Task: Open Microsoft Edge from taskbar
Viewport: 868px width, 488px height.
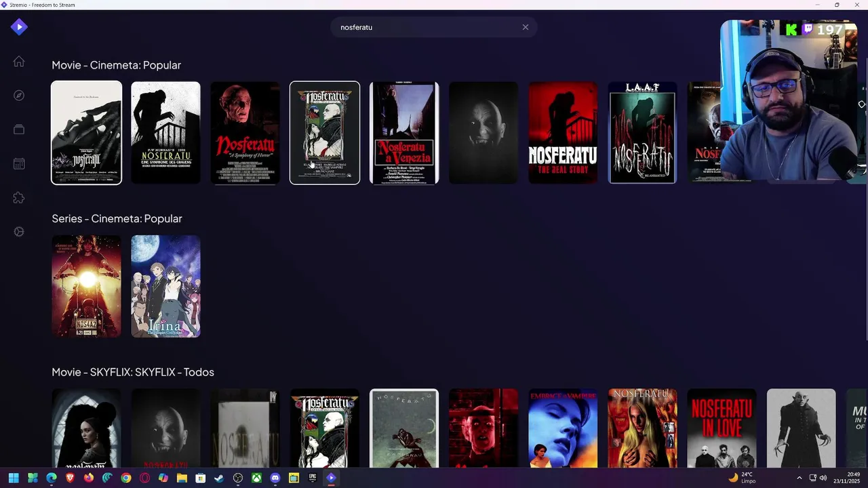Action: click(x=52, y=478)
